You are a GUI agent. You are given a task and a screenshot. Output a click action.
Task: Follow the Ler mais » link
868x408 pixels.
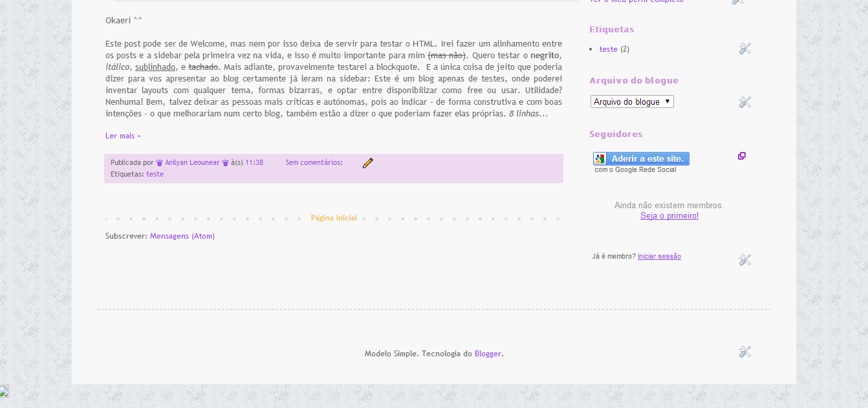tap(123, 136)
